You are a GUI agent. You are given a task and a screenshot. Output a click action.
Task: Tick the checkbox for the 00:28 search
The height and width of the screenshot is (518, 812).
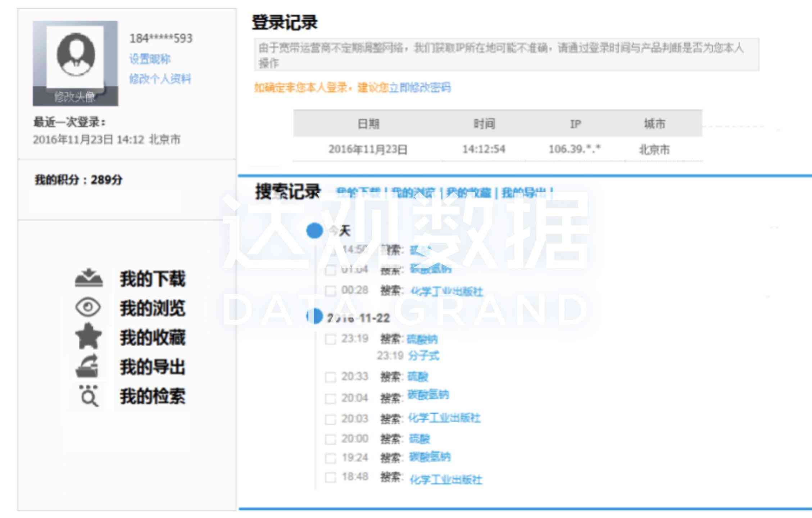(x=330, y=291)
